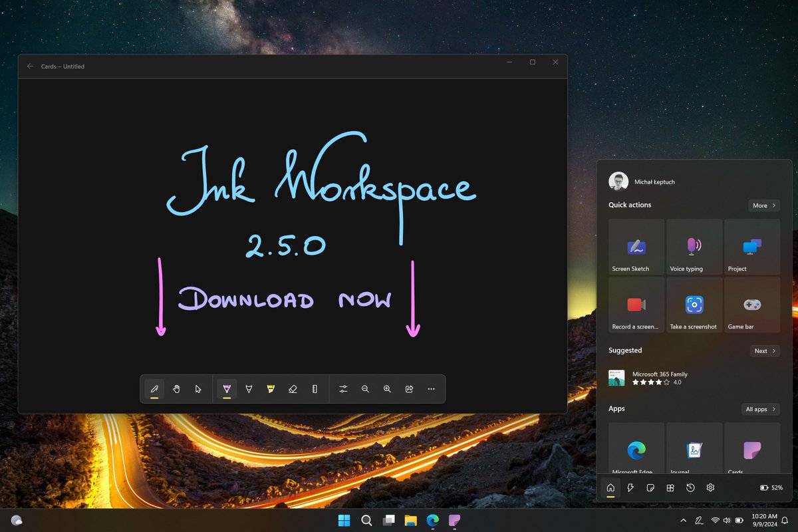Share the current card

(x=409, y=389)
